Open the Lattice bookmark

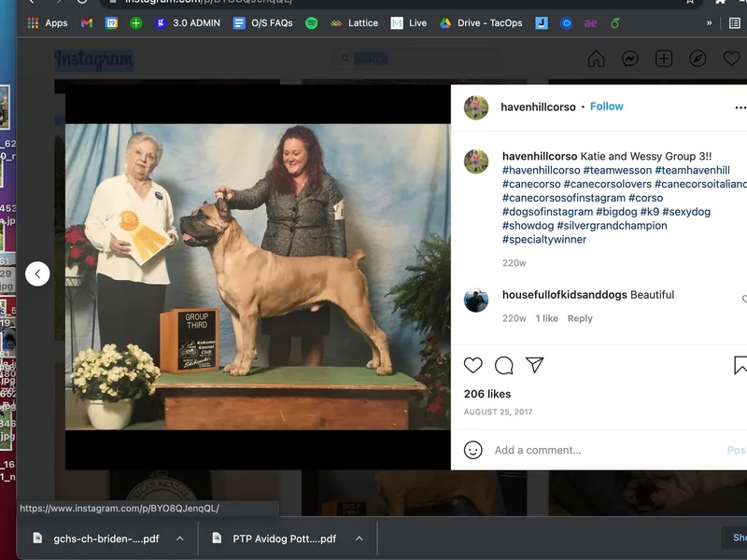353,23
